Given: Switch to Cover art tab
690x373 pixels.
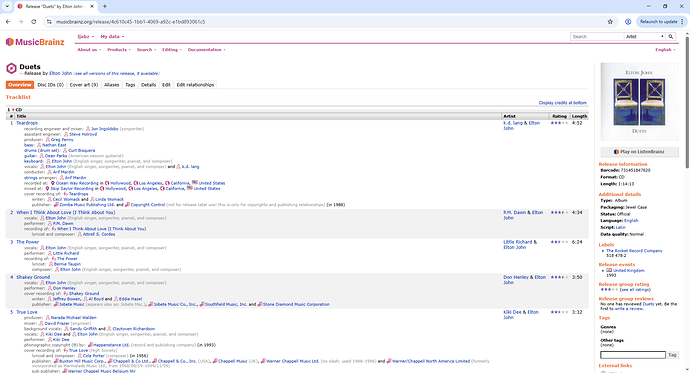Looking at the screenshot, I should [x=84, y=85].
